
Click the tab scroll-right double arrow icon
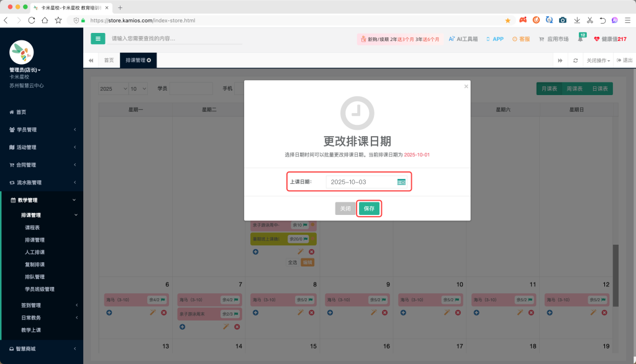560,60
